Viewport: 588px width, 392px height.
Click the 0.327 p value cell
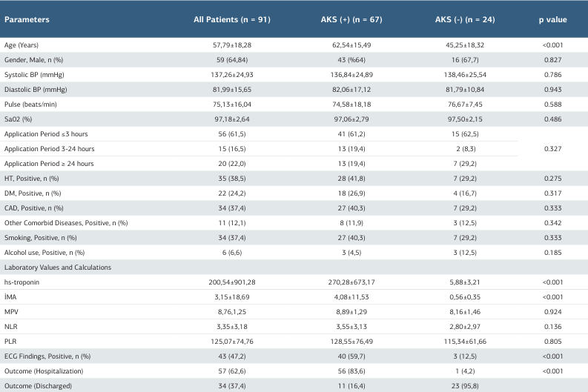554,147
